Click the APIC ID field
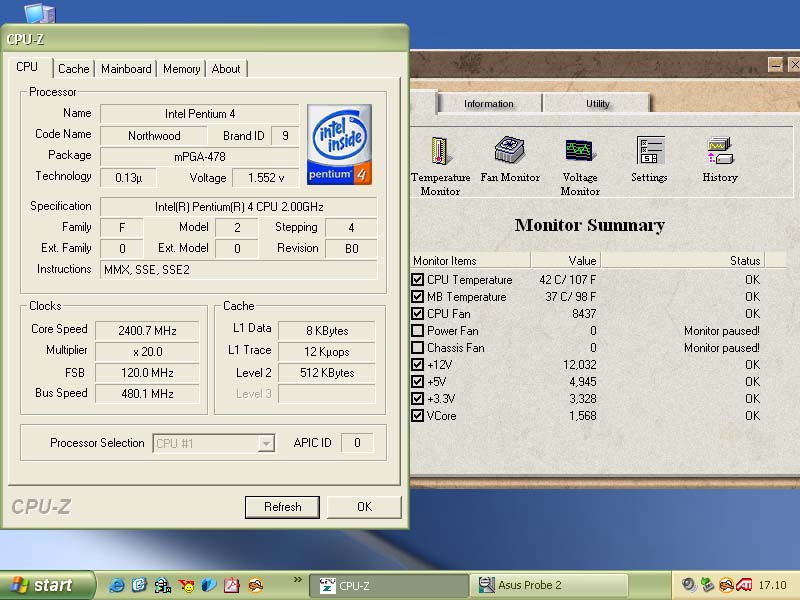This screenshot has height=600, width=800. click(357, 442)
